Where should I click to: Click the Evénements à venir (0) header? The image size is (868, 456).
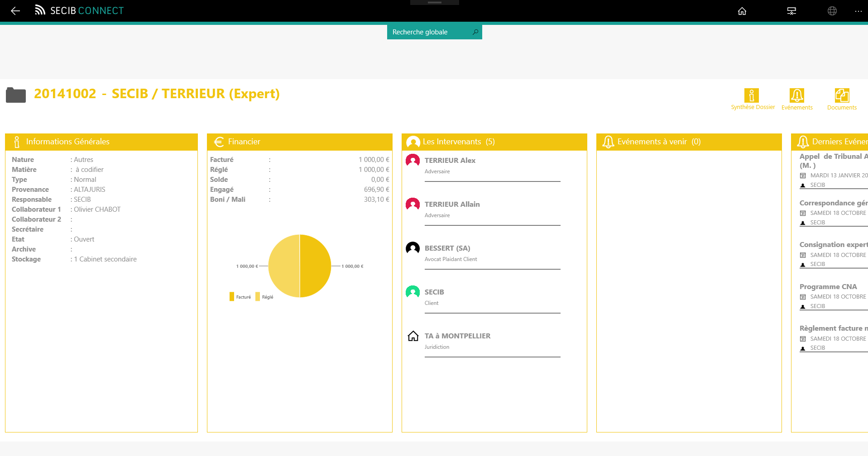(x=689, y=142)
